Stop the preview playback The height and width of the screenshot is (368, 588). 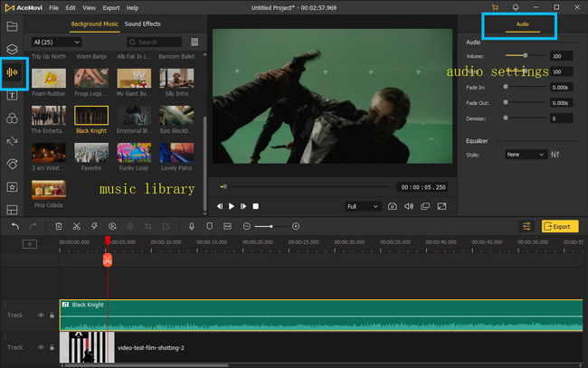[256, 206]
